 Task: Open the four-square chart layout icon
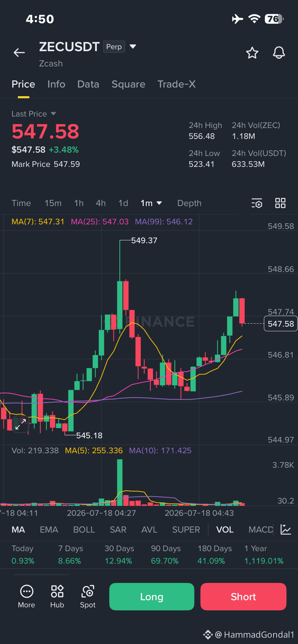pyautogui.click(x=280, y=203)
